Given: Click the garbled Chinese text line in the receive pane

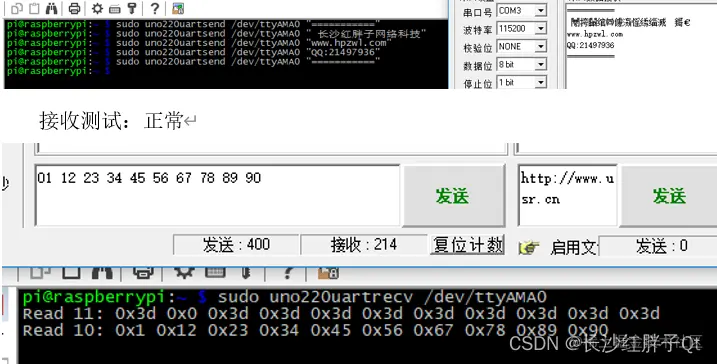Looking at the screenshot, I should pyautogui.click(x=630, y=22).
